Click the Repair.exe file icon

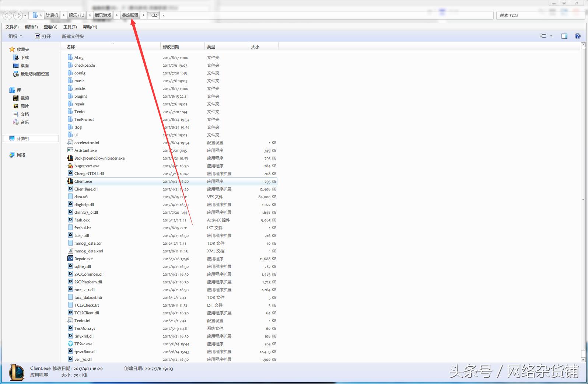(70, 259)
